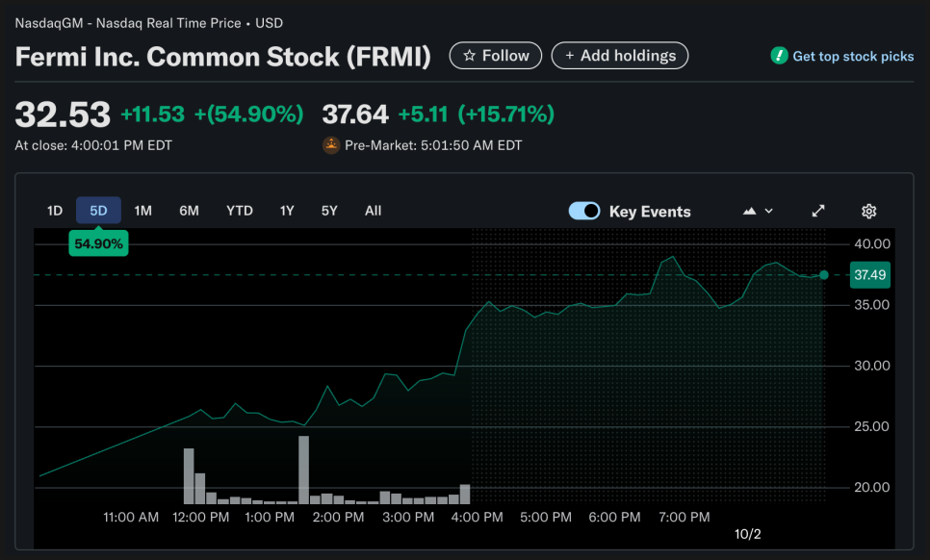This screenshot has width=930, height=560.
Task: Select the 5D time range
Action: click(x=98, y=211)
